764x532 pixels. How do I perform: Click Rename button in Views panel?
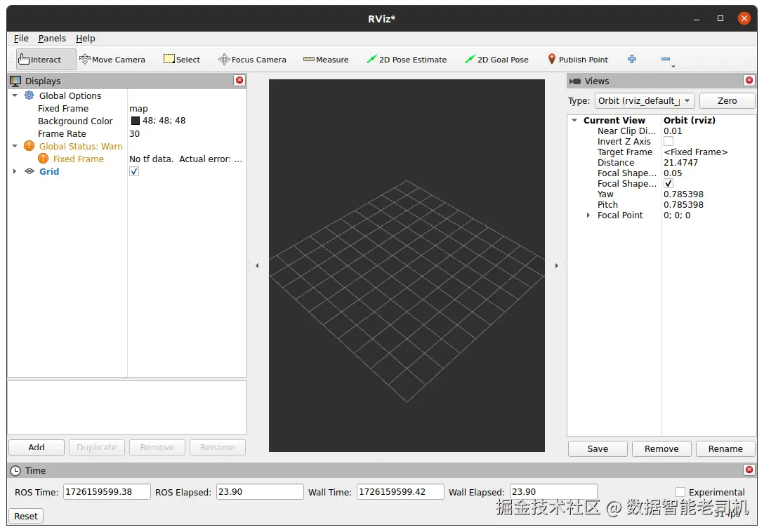(725, 448)
